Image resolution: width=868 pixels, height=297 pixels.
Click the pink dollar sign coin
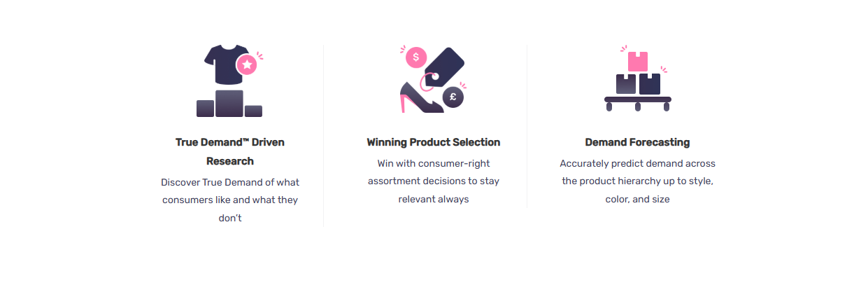coord(416,57)
